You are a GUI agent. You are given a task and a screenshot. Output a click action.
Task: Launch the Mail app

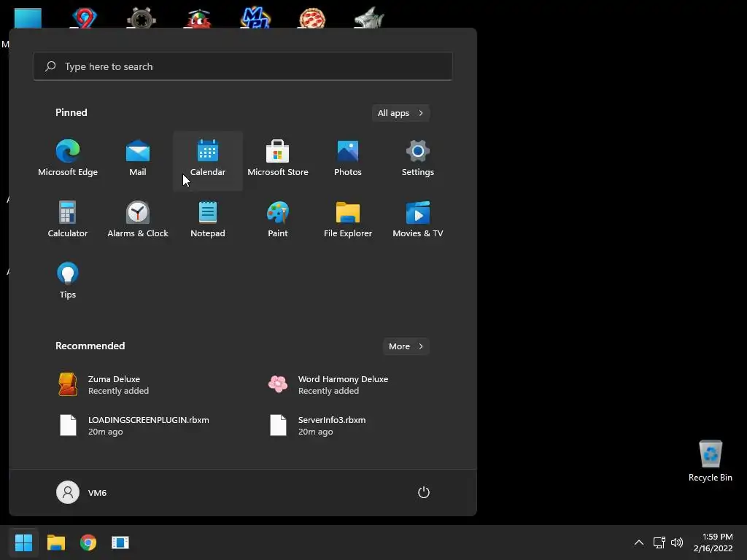138,158
